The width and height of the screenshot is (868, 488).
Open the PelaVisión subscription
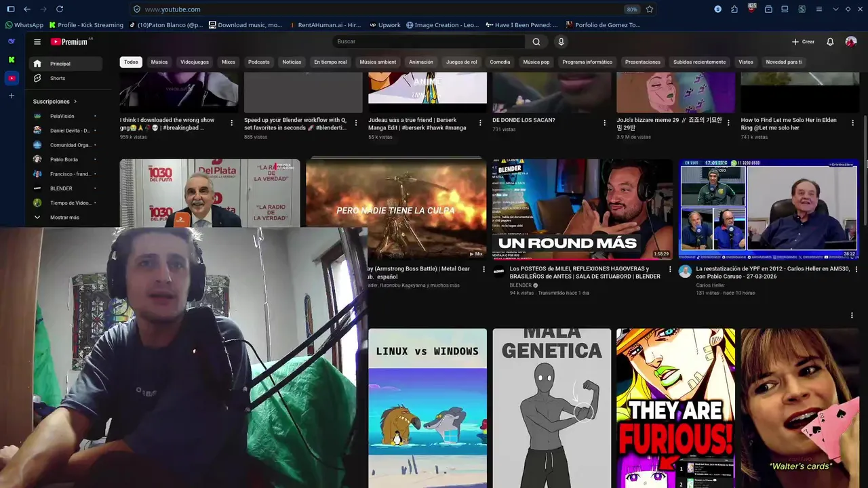pos(66,116)
